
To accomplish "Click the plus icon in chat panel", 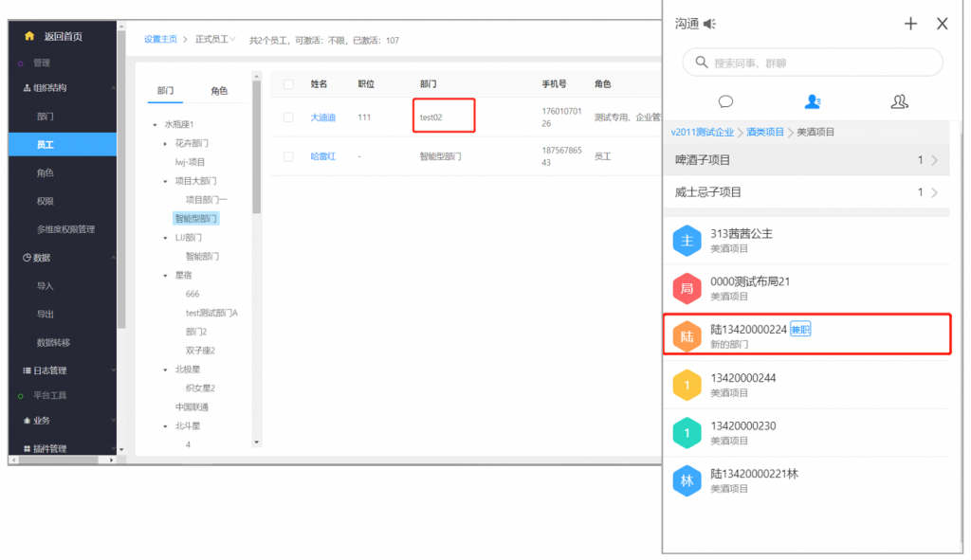I will (x=910, y=24).
